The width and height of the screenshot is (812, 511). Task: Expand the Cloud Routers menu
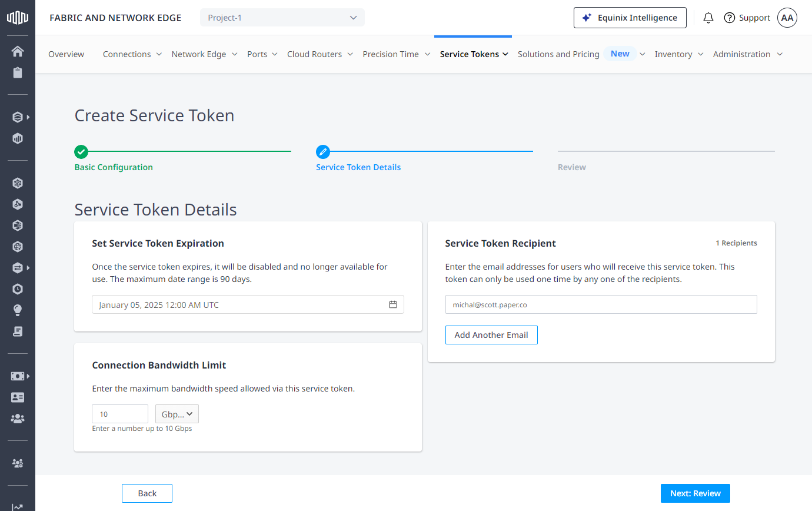click(x=320, y=54)
